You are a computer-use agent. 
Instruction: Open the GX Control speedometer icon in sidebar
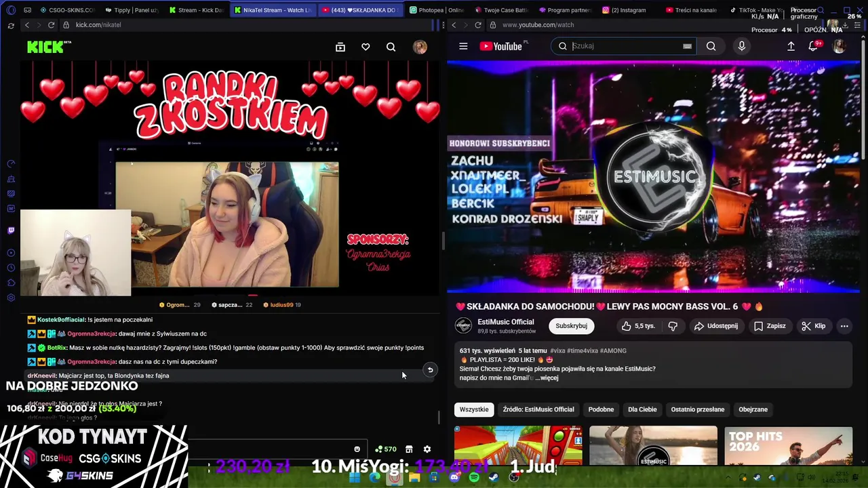coord(11,164)
